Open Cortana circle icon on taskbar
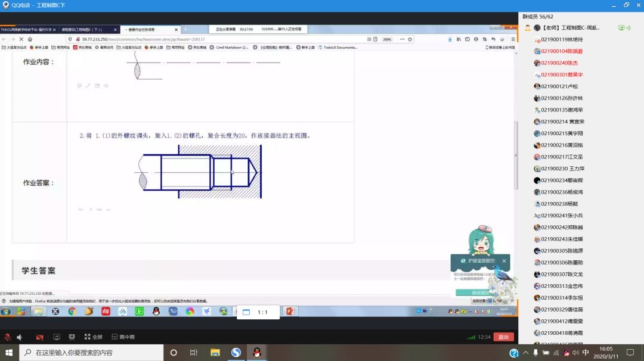 pos(174,352)
